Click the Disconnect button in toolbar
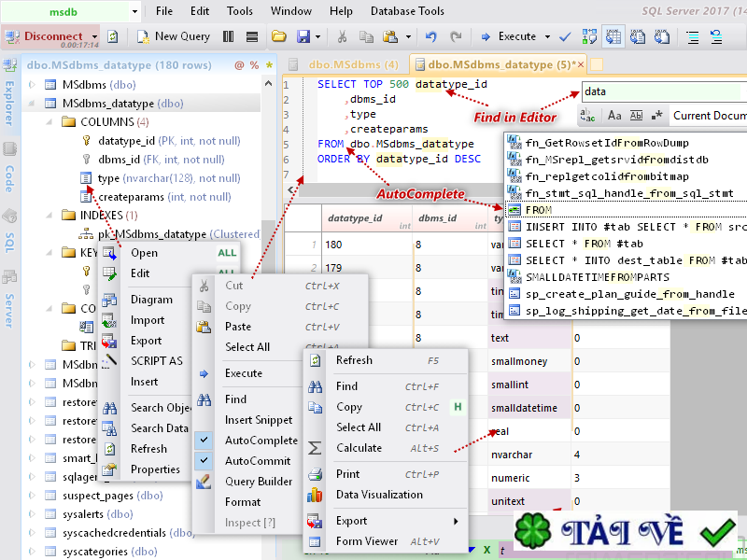Viewport: 747px width, 560px height. [51, 36]
